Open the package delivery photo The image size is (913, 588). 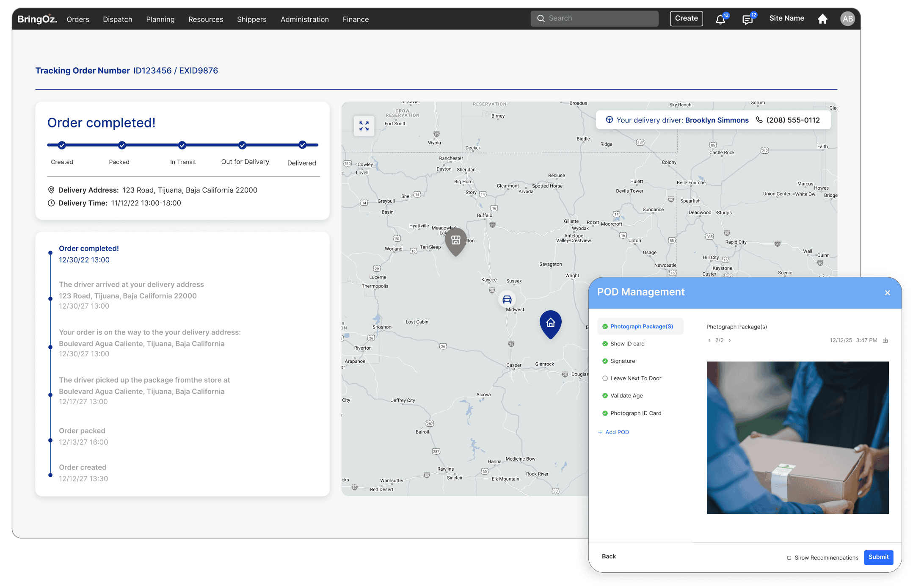(x=797, y=438)
